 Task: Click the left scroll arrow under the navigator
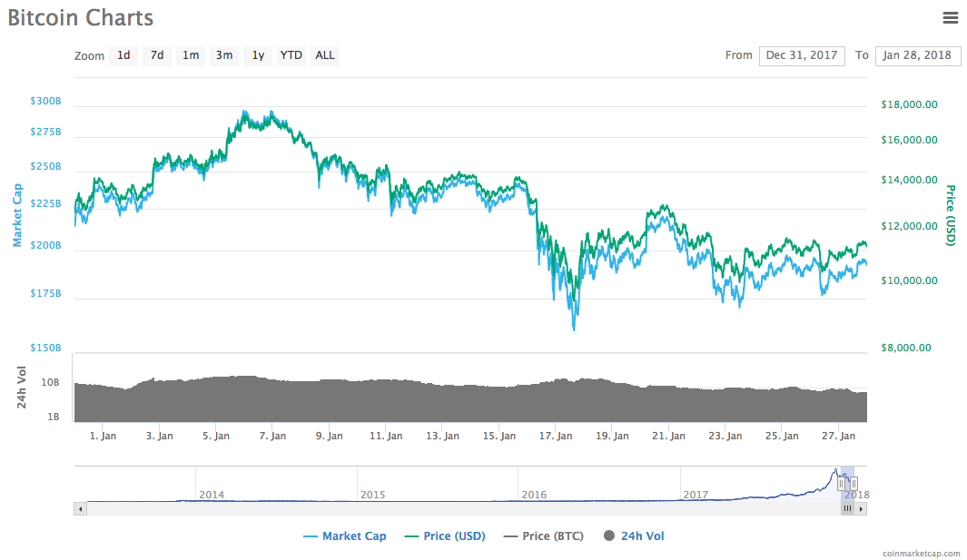click(80, 508)
